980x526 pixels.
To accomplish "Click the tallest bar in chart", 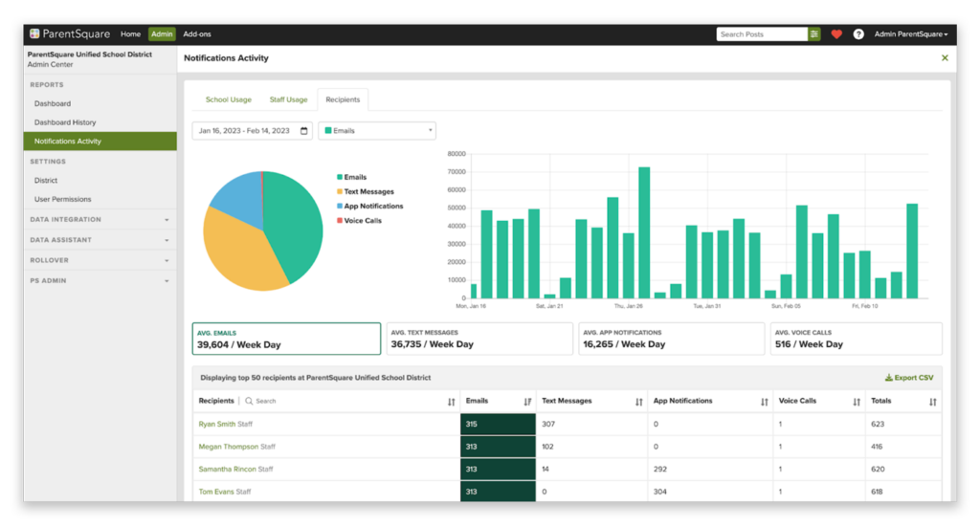I will [644, 232].
